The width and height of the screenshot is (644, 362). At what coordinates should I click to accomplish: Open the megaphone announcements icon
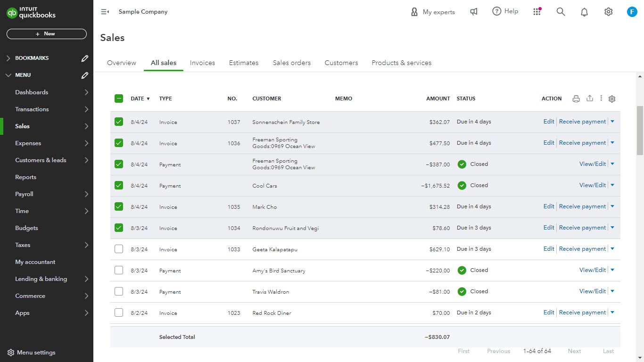[x=474, y=12]
